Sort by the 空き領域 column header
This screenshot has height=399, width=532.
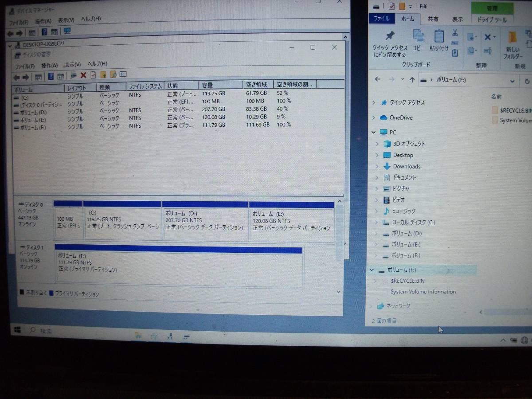(x=258, y=84)
